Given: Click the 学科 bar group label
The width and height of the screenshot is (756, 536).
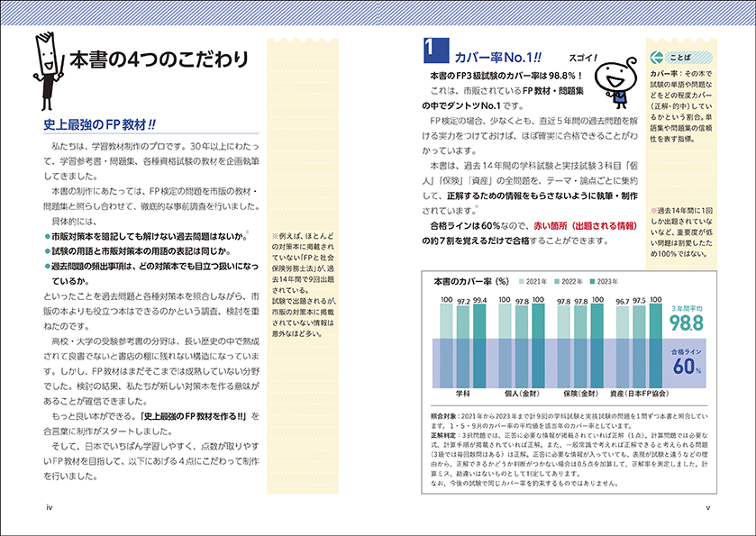Looking at the screenshot, I should [x=463, y=394].
